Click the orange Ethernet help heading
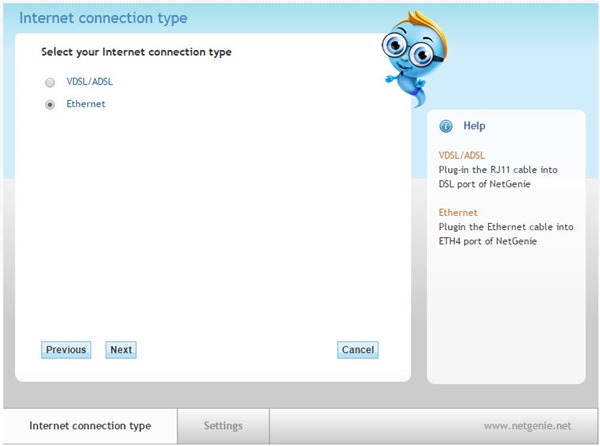 pyautogui.click(x=458, y=212)
